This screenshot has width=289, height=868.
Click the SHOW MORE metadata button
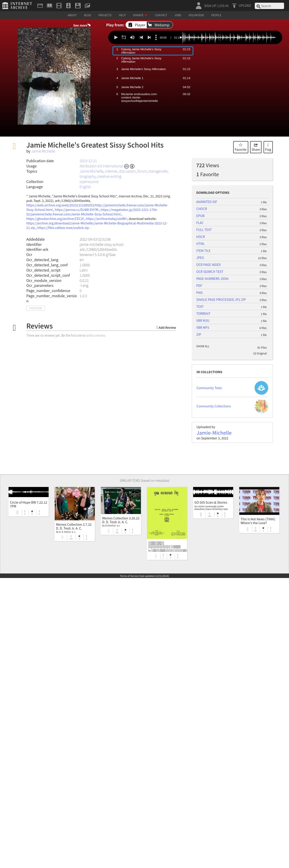click(36, 308)
